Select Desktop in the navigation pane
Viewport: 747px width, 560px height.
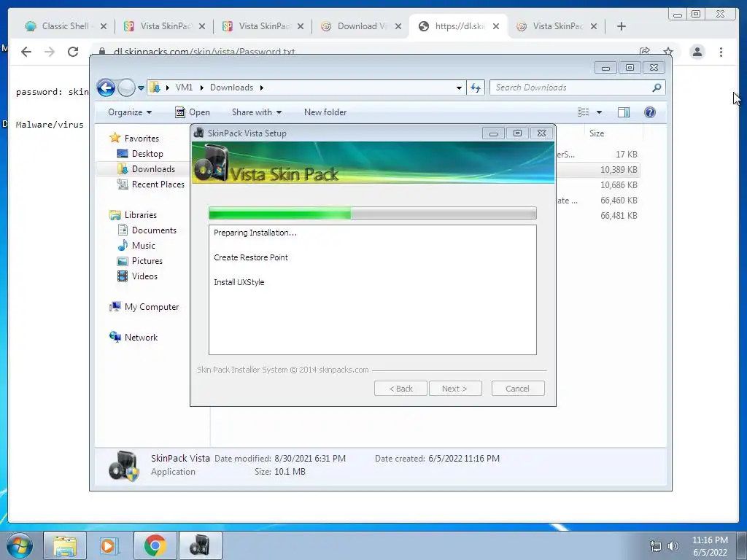pyautogui.click(x=140, y=154)
